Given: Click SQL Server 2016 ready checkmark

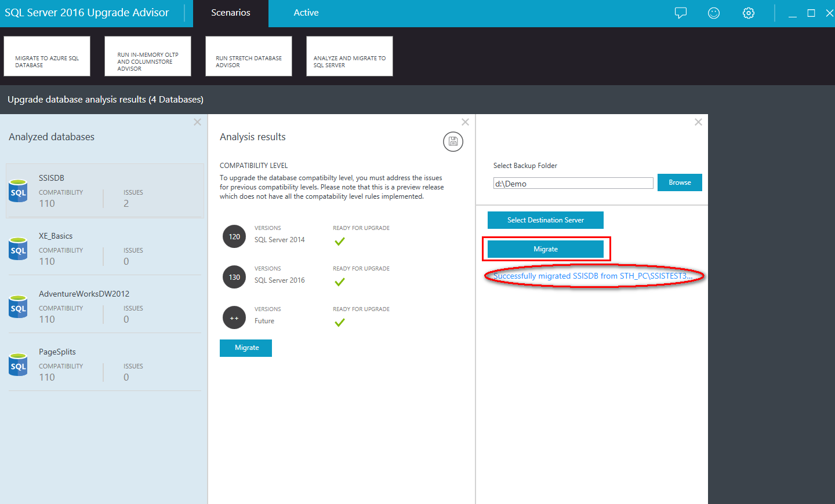Looking at the screenshot, I should click(x=340, y=282).
